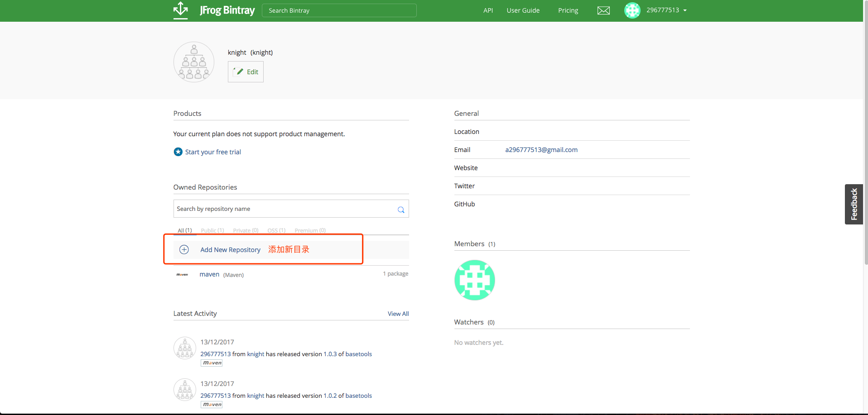Click version 1.0.2 link
The height and width of the screenshot is (415, 868).
click(x=330, y=396)
